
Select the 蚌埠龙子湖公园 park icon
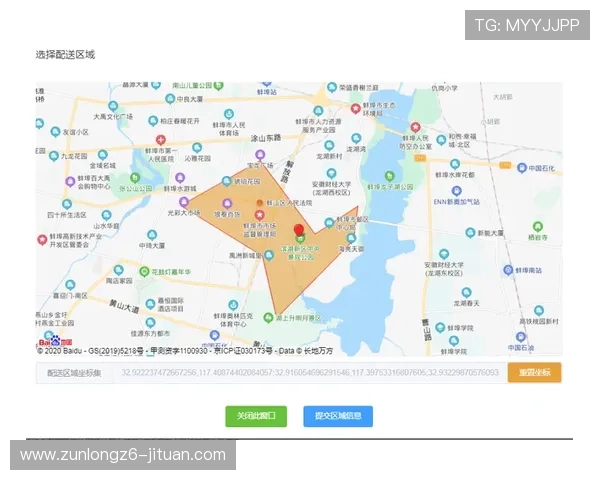[390, 176]
